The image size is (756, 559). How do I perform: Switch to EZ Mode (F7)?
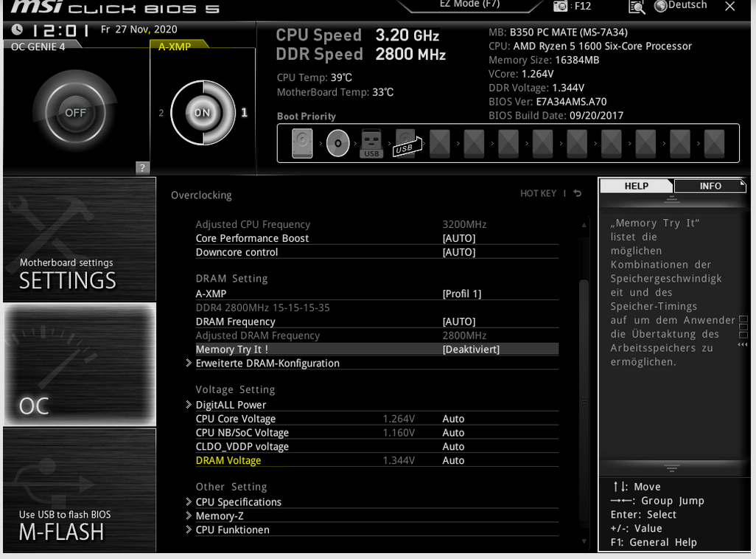(469, 4)
